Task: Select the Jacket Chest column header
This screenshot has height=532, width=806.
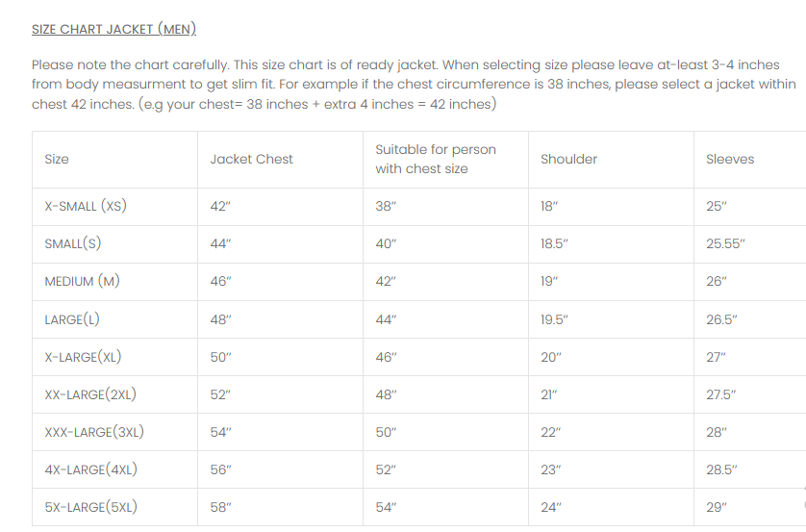Action: click(251, 159)
